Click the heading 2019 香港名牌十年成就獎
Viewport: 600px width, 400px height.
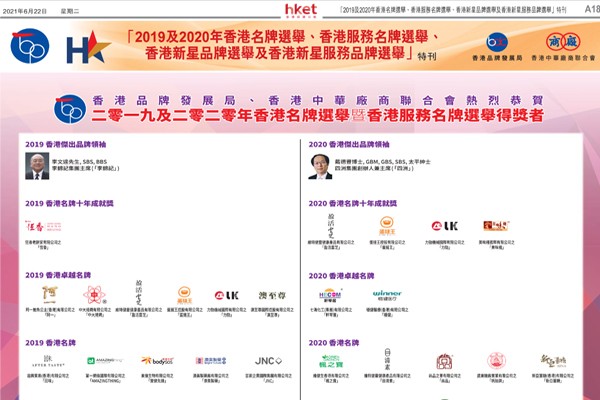[69, 203]
